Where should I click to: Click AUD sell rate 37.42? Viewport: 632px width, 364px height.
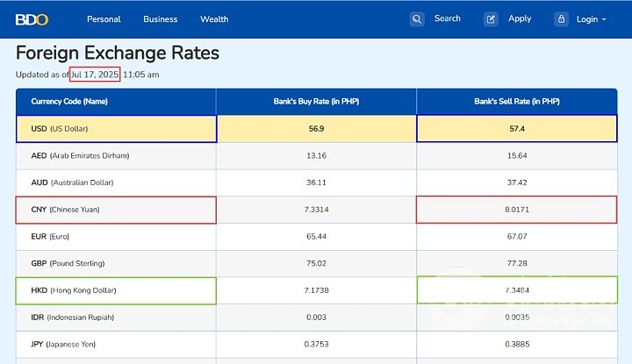tap(517, 182)
